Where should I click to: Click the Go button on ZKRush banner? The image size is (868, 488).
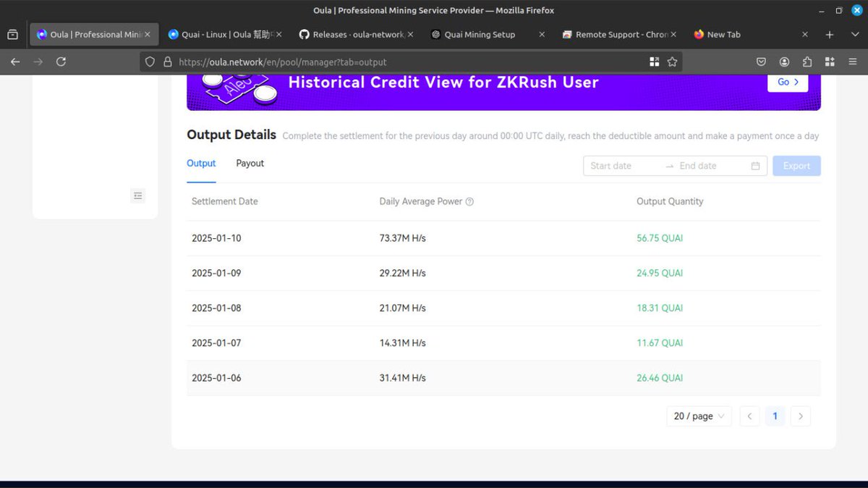(788, 82)
